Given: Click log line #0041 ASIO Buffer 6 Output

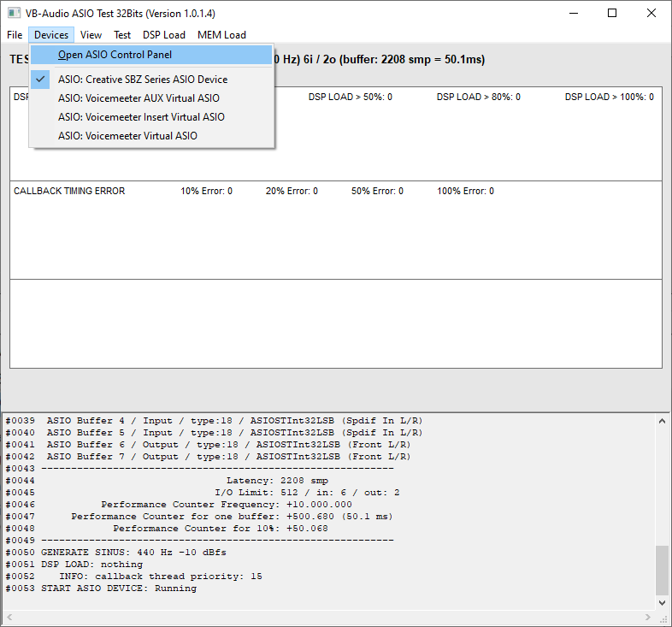Looking at the screenshot, I should click(x=208, y=445).
